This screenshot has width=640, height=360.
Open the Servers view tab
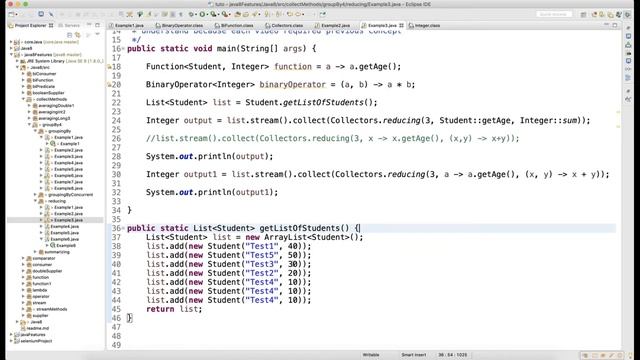(x=69, y=25)
